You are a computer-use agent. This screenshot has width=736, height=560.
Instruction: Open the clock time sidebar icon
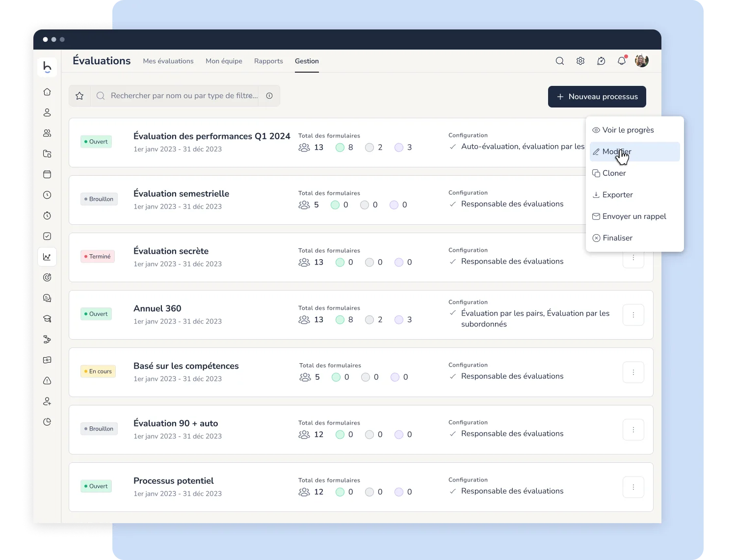point(47,195)
